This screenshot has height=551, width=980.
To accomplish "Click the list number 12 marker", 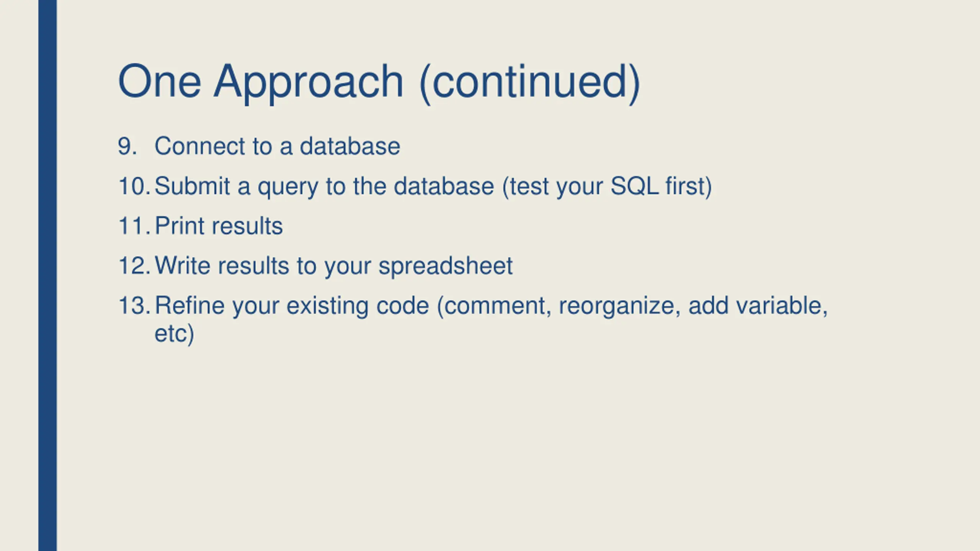I will (x=134, y=266).
